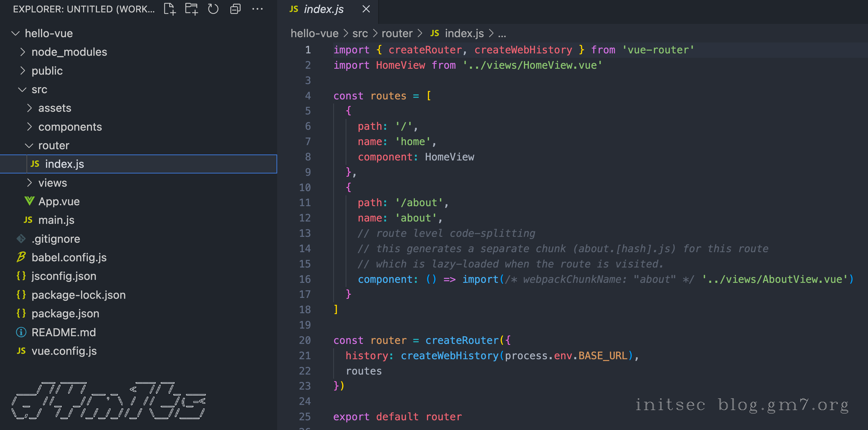Image resolution: width=868 pixels, height=430 pixels.
Task: Refresh the Explorer file tree
Action: coord(213,9)
